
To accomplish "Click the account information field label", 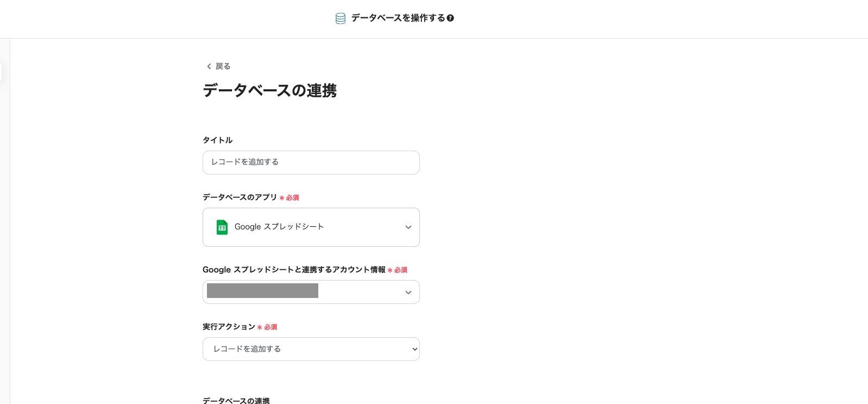I will 294,270.
